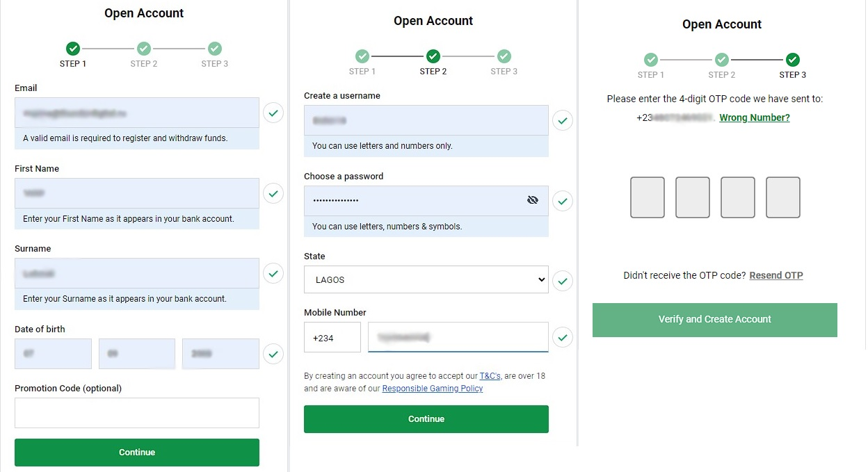868x472 pixels.
Task: Click the Wrong Number? link
Action: (754, 117)
